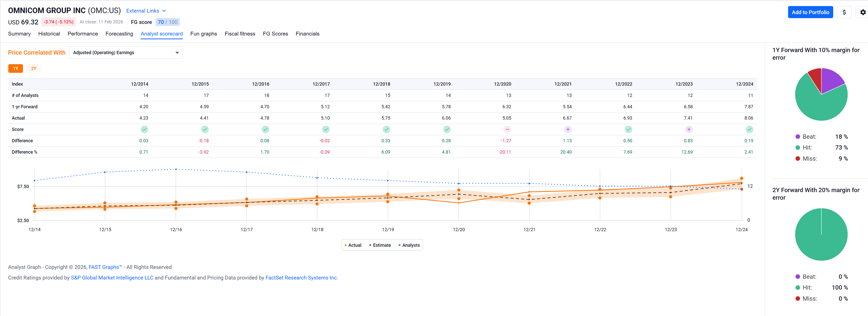The width and height of the screenshot is (868, 316).
Task: Click the 12/2018 green check score icon
Action: [x=386, y=129]
